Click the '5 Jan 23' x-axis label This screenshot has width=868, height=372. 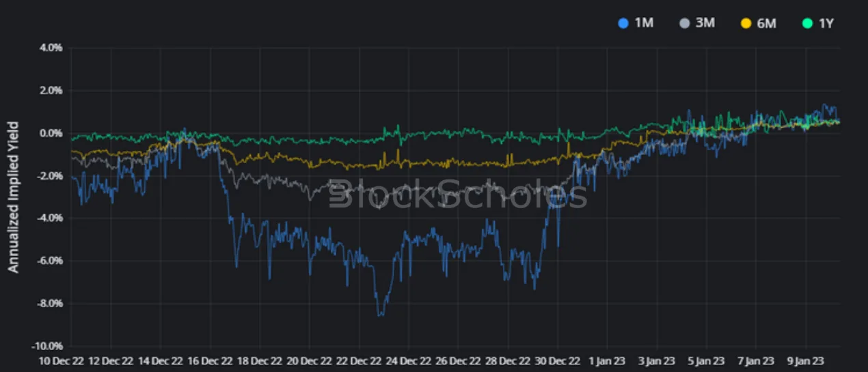point(707,361)
